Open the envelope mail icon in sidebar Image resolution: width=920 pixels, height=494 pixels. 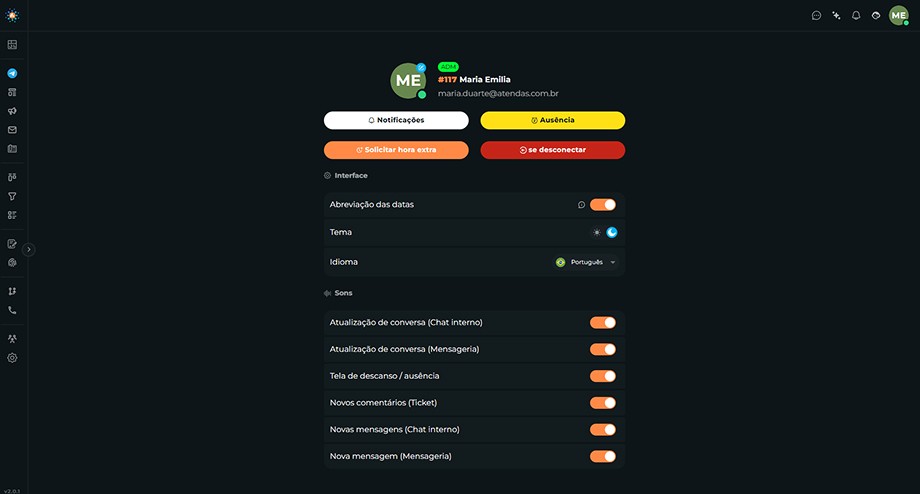tap(12, 130)
